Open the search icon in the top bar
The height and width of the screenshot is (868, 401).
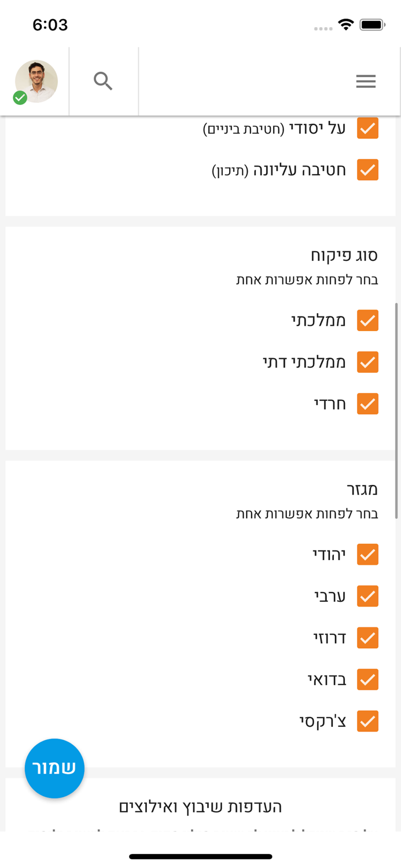[104, 81]
